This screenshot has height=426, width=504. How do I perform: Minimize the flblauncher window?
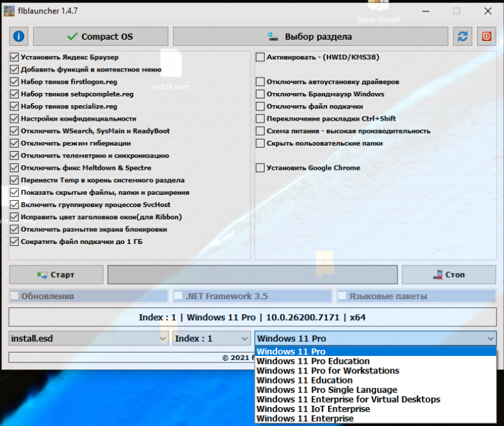[x=426, y=11]
